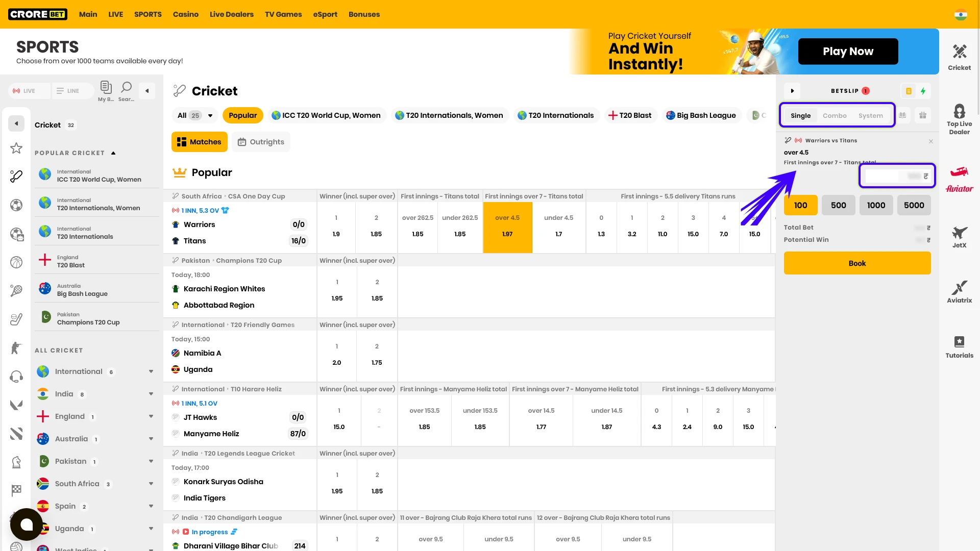Image resolution: width=980 pixels, height=551 pixels.
Task: Open Top Live Dealer icon
Action: coord(959,119)
